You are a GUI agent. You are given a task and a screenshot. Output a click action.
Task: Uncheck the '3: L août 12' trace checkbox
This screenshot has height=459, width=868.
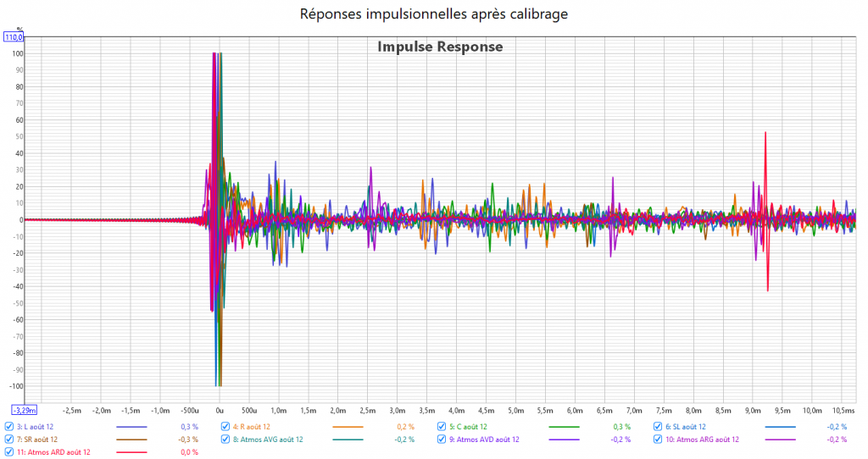(x=9, y=427)
